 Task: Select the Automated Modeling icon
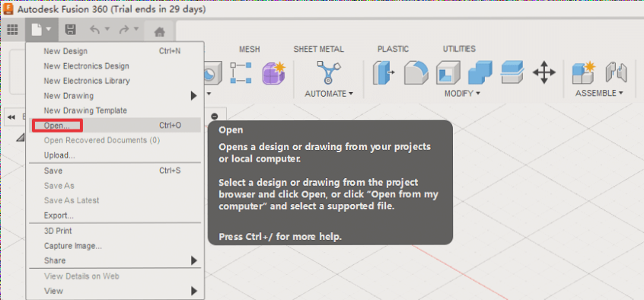(x=329, y=72)
